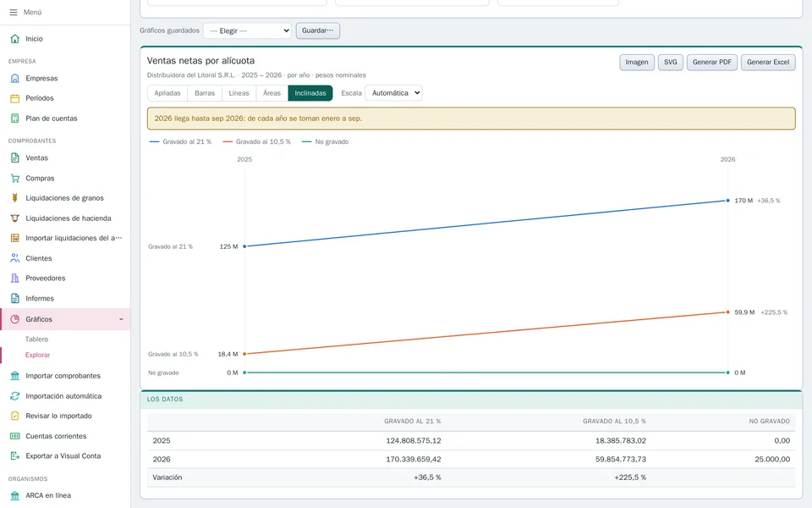Image resolution: width=812 pixels, height=508 pixels.
Task: Open the Gráficos guardados dropdown
Action: pyautogui.click(x=248, y=30)
